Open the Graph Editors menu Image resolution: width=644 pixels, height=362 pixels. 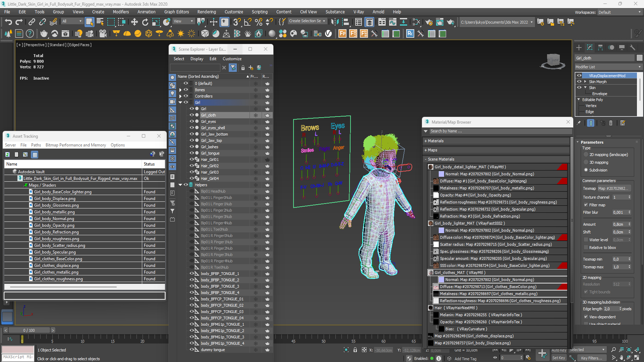tap(176, 12)
